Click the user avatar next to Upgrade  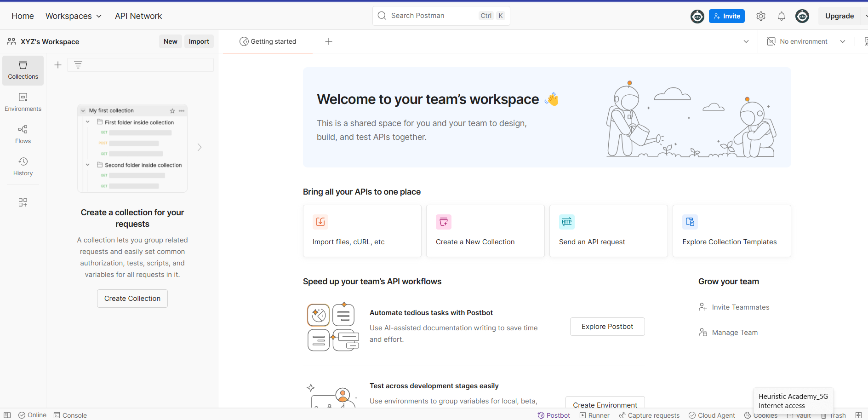coord(802,16)
